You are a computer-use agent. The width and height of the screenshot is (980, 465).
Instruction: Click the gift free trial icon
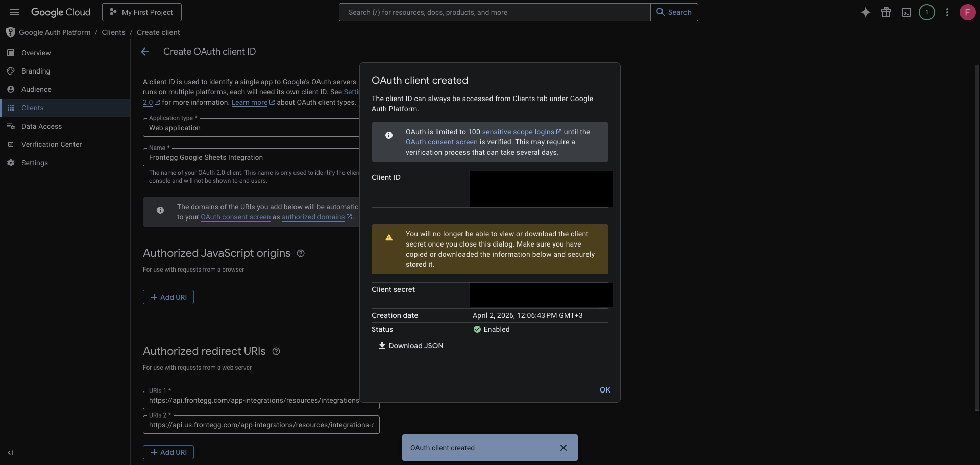[x=886, y=12]
